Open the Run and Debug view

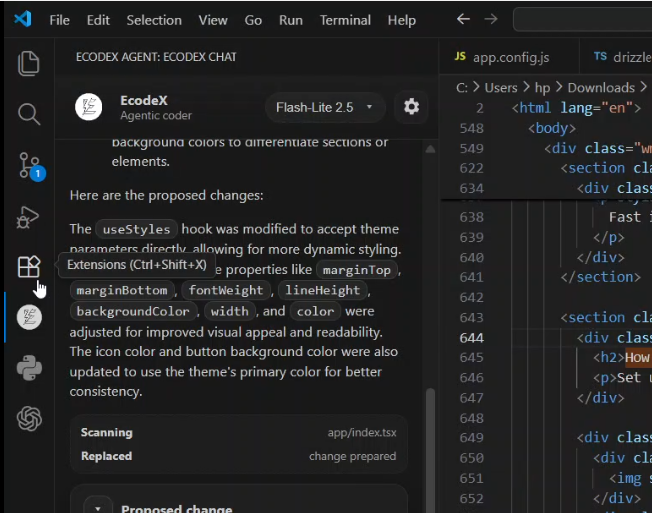(28, 217)
